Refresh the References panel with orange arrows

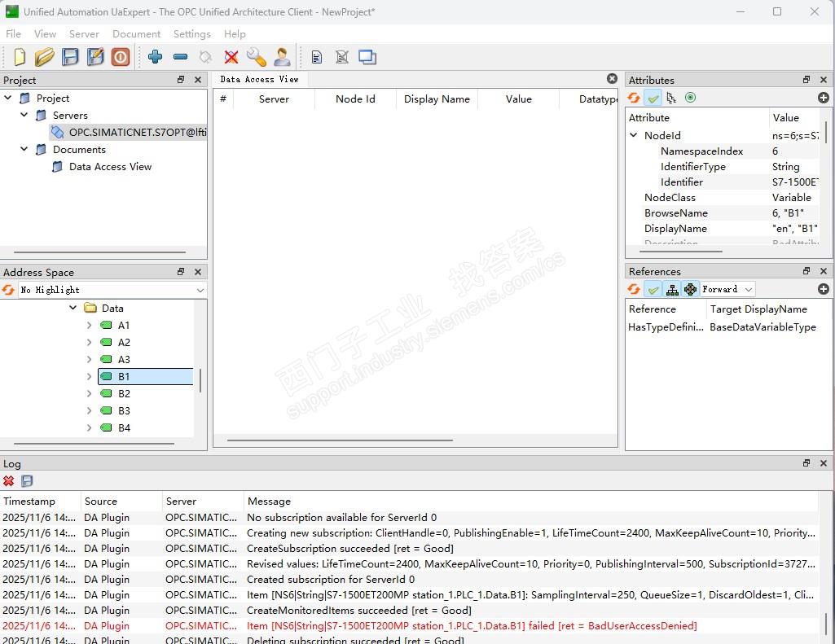tap(634, 289)
